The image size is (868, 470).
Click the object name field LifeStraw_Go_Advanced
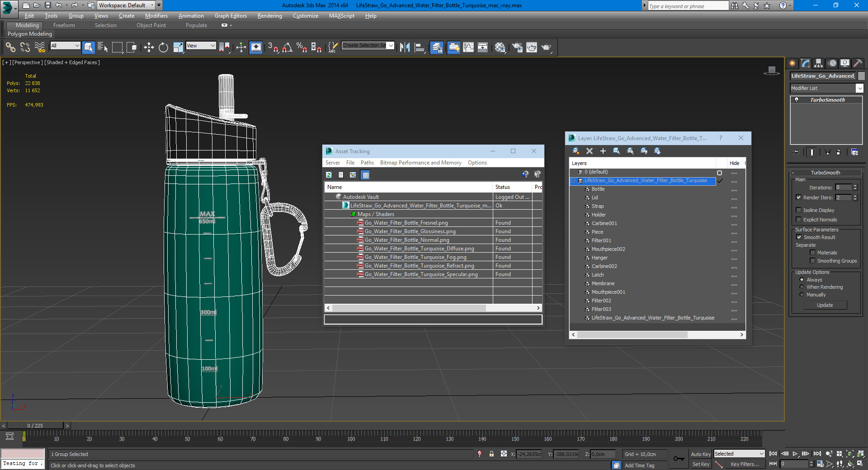tap(823, 76)
